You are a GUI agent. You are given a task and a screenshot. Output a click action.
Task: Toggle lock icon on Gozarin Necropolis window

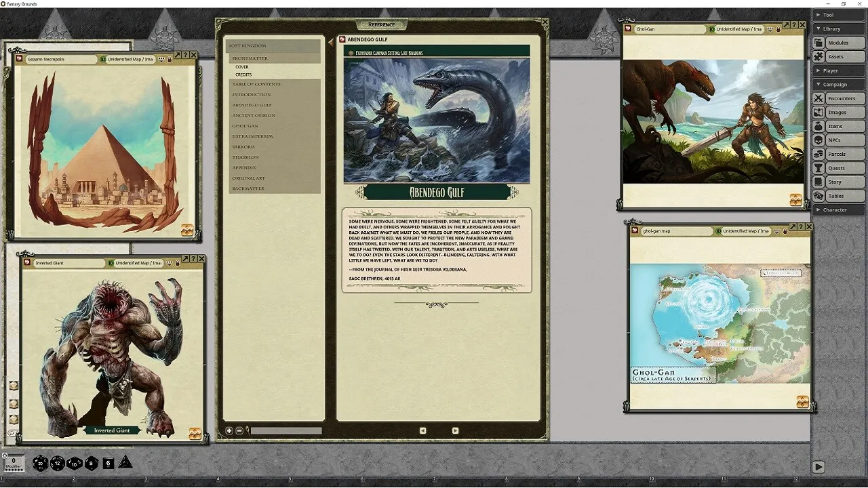tap(170, 59)
